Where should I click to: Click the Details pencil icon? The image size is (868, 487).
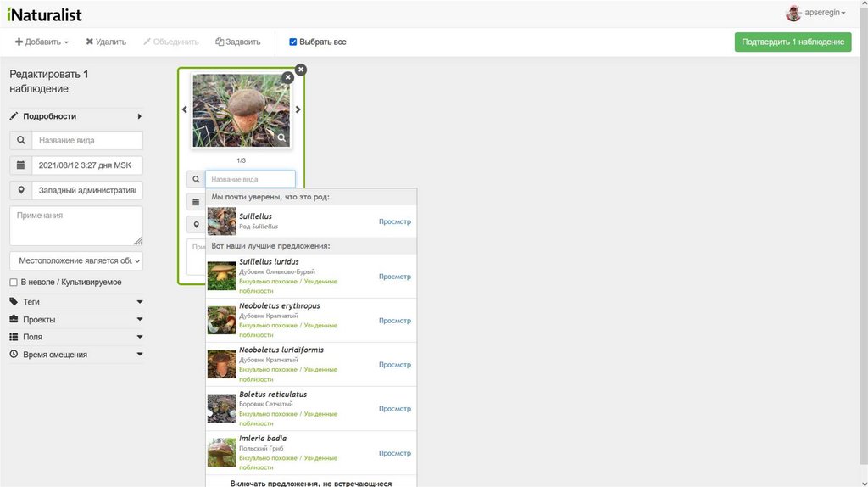pyautogui.click(x=14, y=115)
